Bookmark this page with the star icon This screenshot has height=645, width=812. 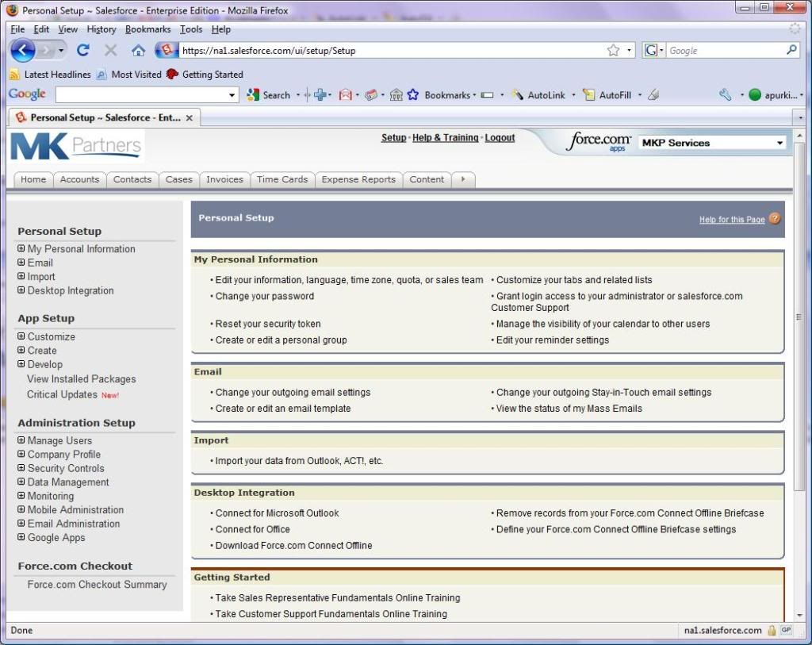[613, 50]
